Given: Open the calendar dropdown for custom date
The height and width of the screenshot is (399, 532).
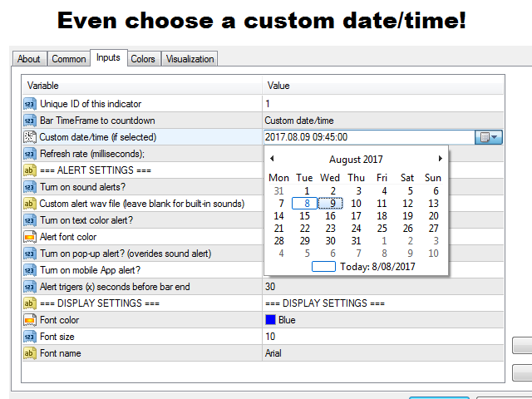Looking at the screenshot, I should 488,137.
